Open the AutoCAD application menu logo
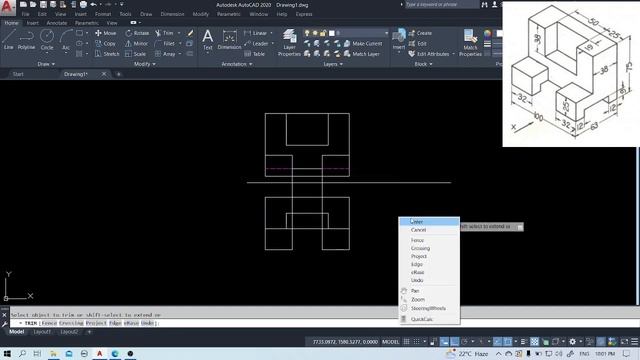Image resolution: width=640 pixels, height=360 pixels. pos(7,7)
